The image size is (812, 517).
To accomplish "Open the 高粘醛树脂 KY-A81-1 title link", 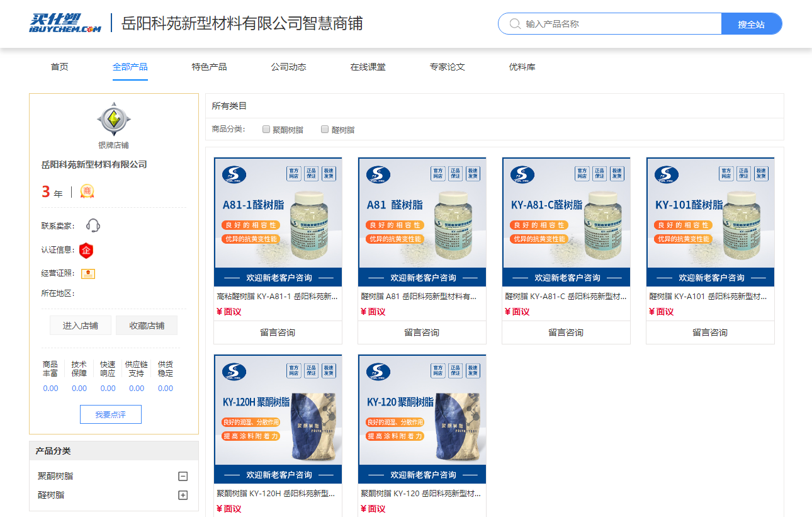I will 278,296.
